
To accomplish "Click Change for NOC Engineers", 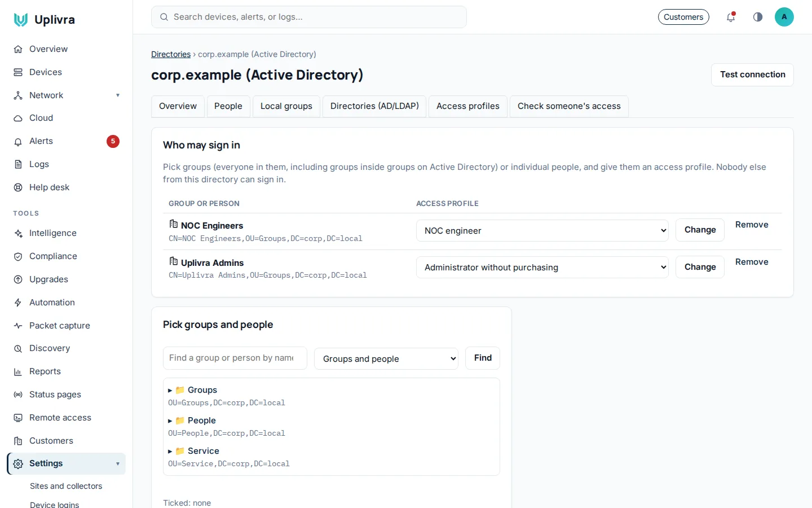I will tap(700, 230).
